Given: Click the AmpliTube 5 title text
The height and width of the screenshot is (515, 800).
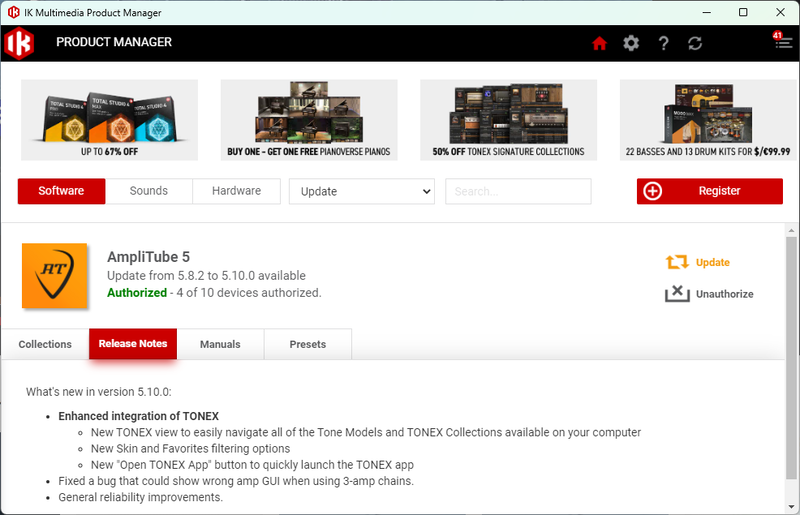Looking at the screenshot, I should click(x=148, y=257).
